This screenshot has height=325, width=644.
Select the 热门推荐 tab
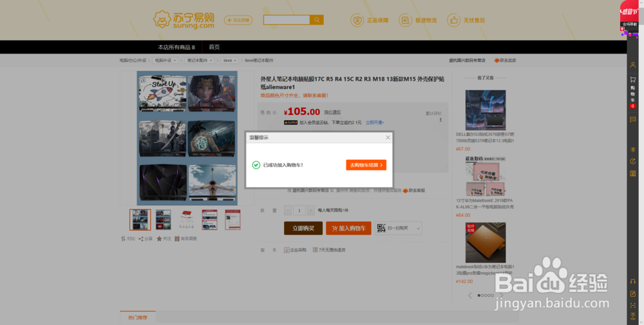tap(138, 318)
